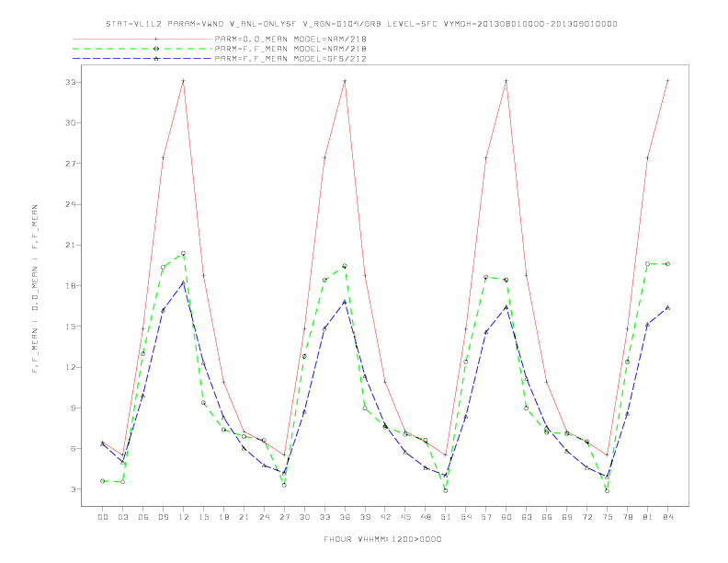728x563 pixels.
Task: Click x-axis tick label 60
Action: (x=506, y=517)
